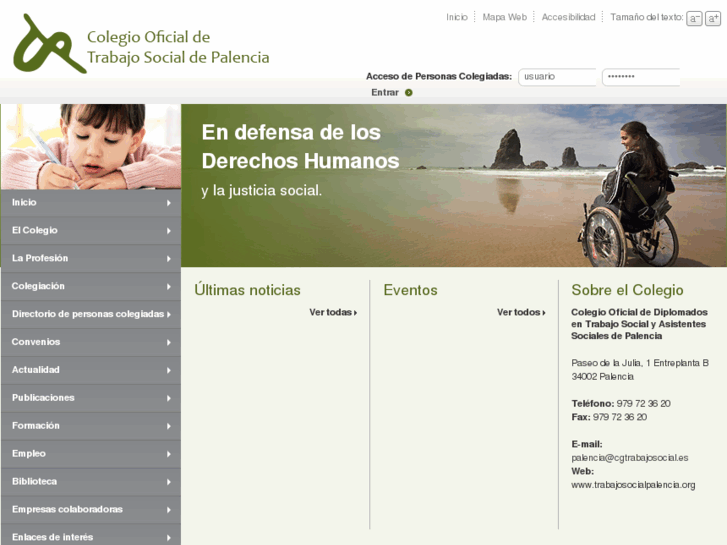Focus the password input field

point(641,77)
